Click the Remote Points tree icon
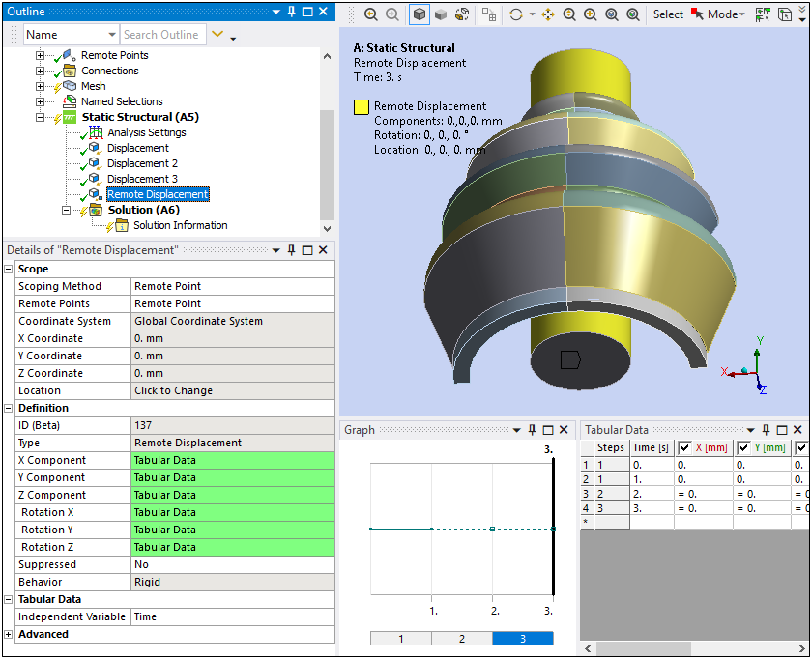Screen dimensions: 812x659 point(70,55)
